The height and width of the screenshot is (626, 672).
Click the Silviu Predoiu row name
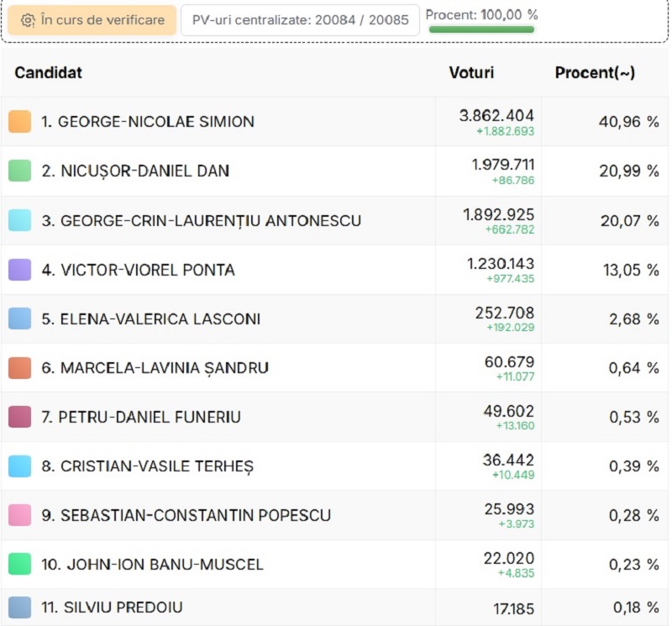(112, 608)
